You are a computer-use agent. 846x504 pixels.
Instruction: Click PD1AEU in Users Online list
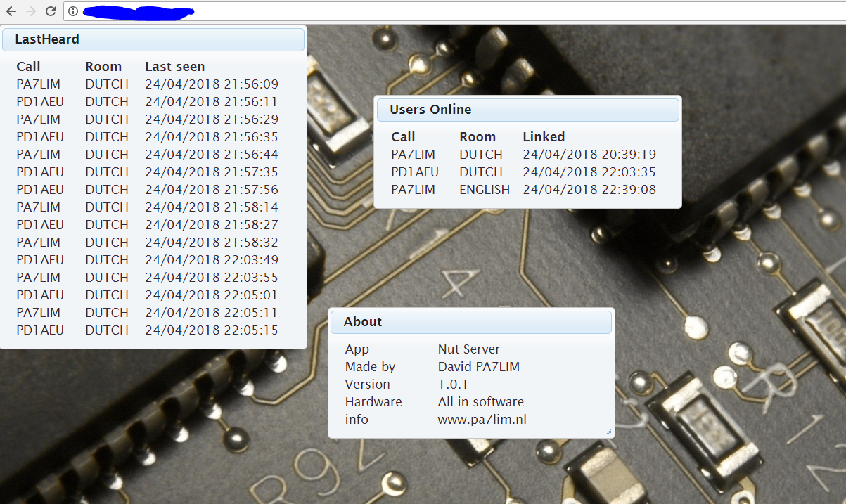[415, 172]
